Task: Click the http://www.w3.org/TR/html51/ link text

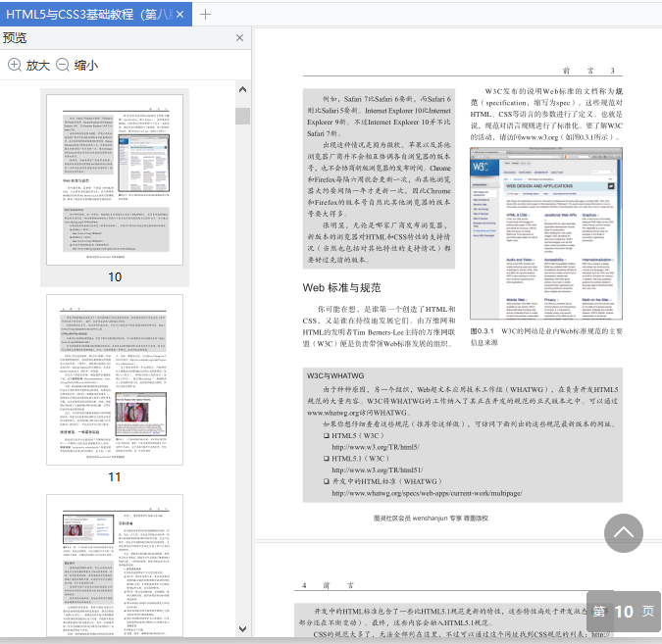Action: [378, 470]
